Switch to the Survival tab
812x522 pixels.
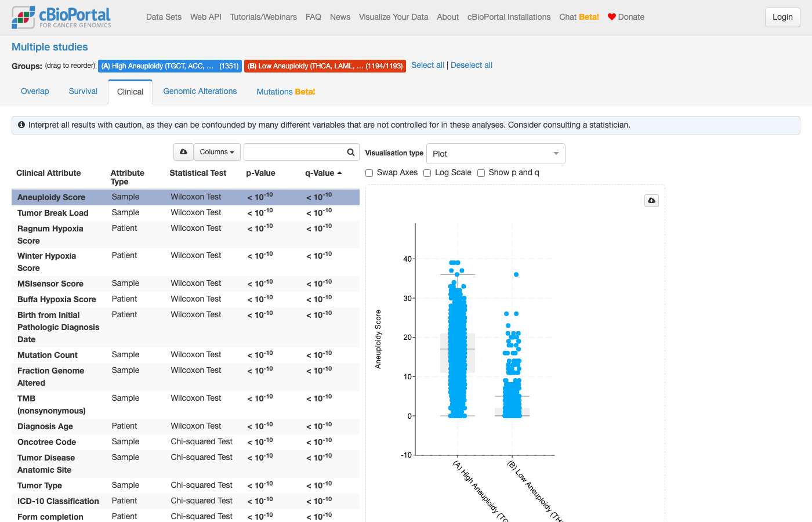[83, 91]
